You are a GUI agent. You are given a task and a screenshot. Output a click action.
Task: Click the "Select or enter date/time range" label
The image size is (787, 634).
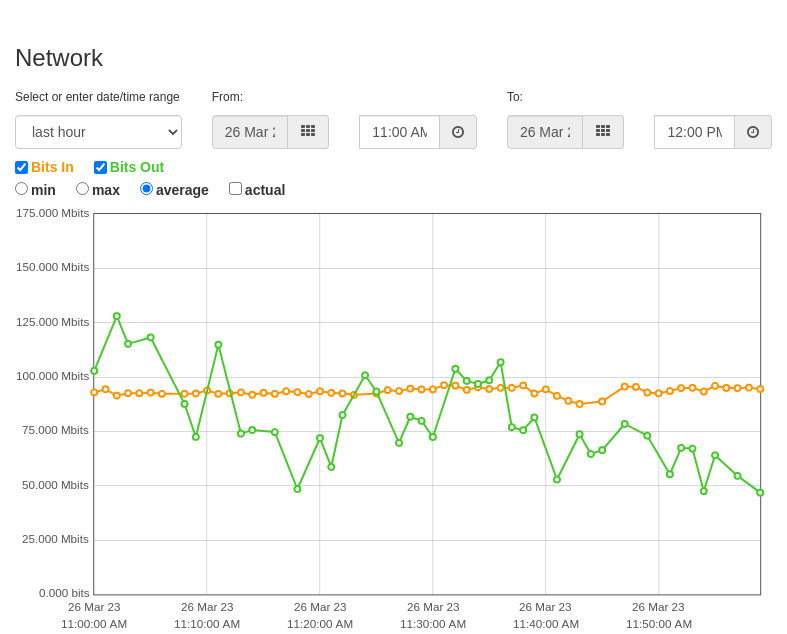(x=97, y=97)
